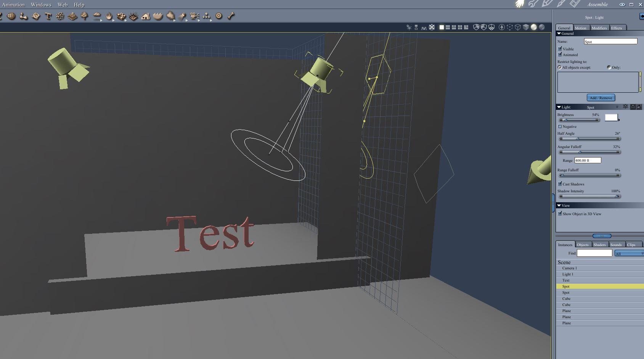Insert a particle emitter from the toolbar

(x=60, y=16)
